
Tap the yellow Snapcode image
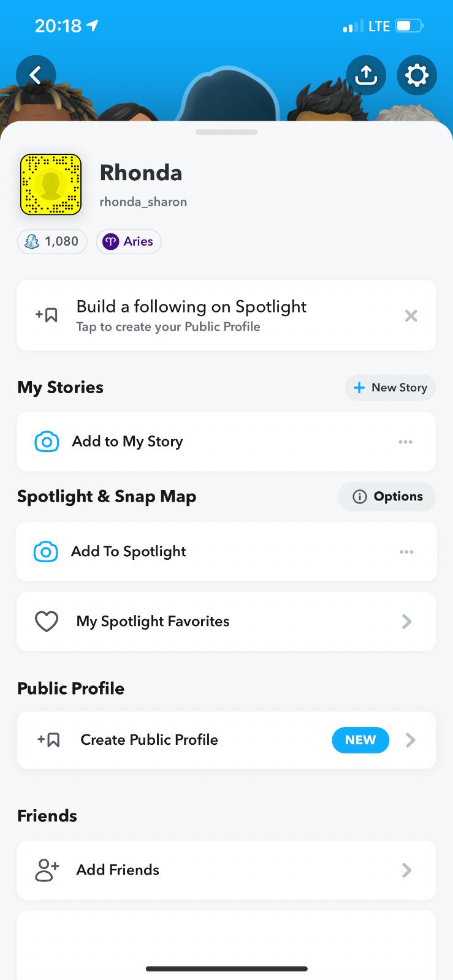[x=51, y=184]
